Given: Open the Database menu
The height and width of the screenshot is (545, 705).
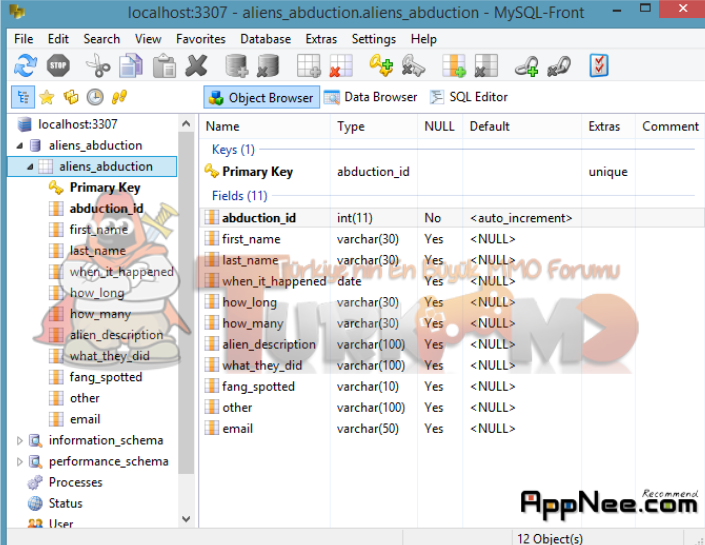Looking at the screenshot, I should (265, 39).
